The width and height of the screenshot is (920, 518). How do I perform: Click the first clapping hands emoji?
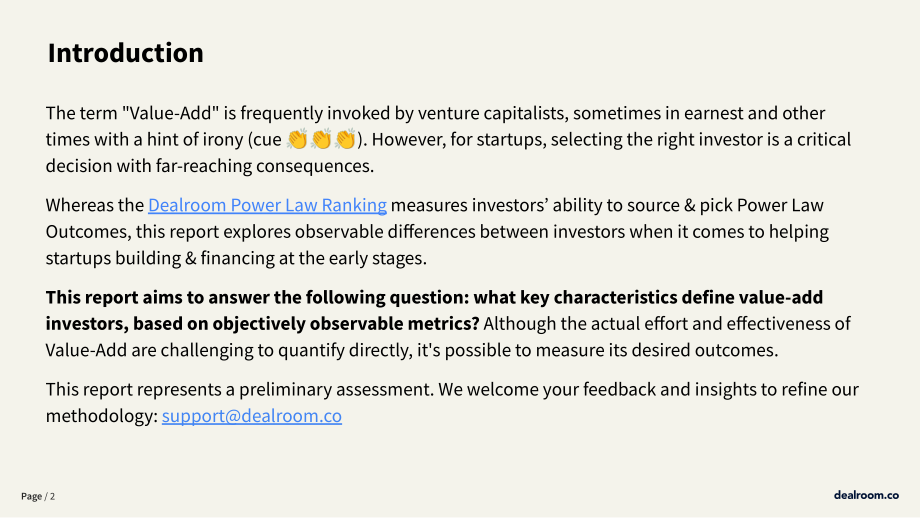(297, 140)
